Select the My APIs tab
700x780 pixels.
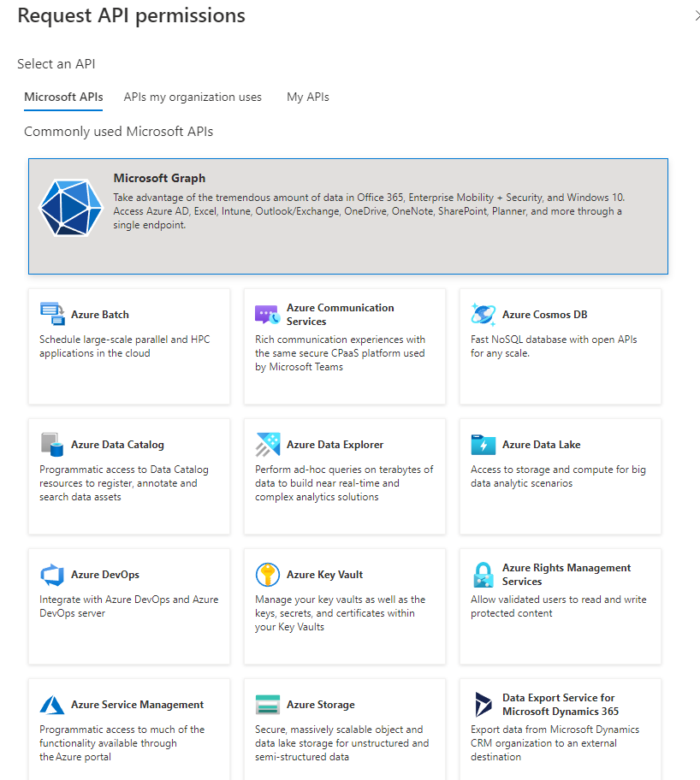(308, 97)
